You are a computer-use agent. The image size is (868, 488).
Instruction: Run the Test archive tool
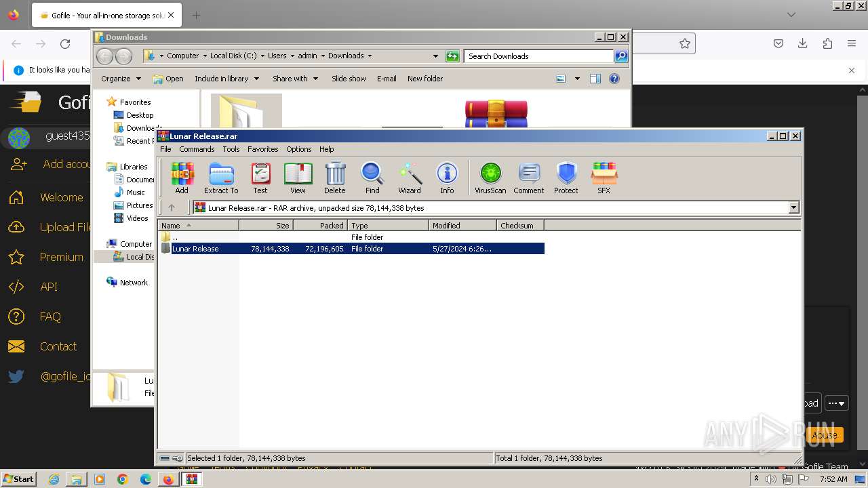[260, 178]
